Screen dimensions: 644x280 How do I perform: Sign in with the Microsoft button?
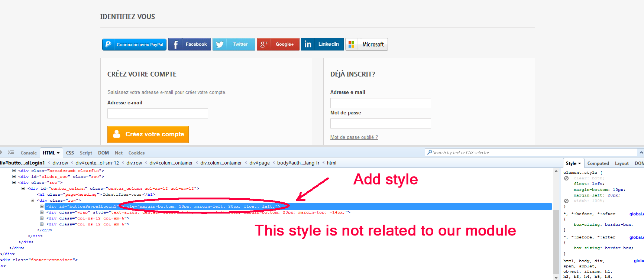[366, 44]
